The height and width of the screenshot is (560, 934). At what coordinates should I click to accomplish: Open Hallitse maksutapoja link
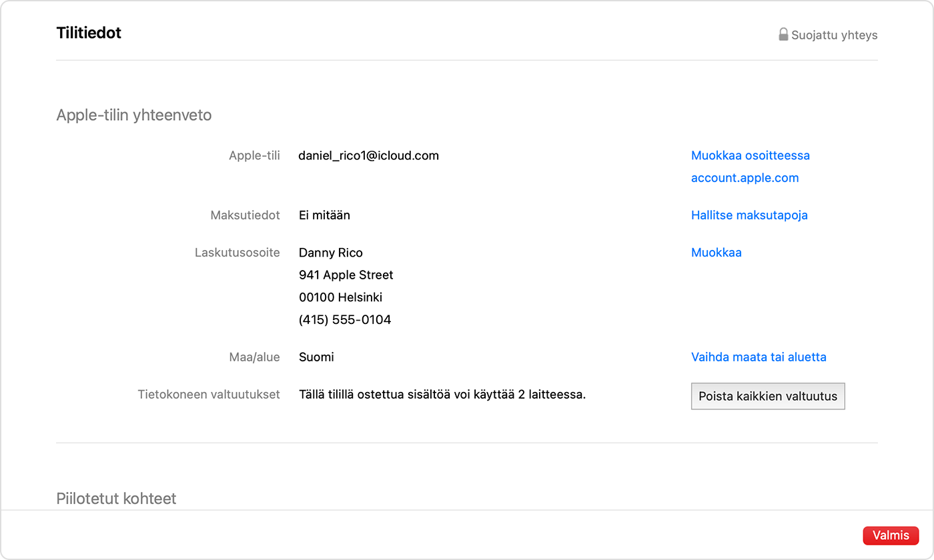click(x=749, y=215)
